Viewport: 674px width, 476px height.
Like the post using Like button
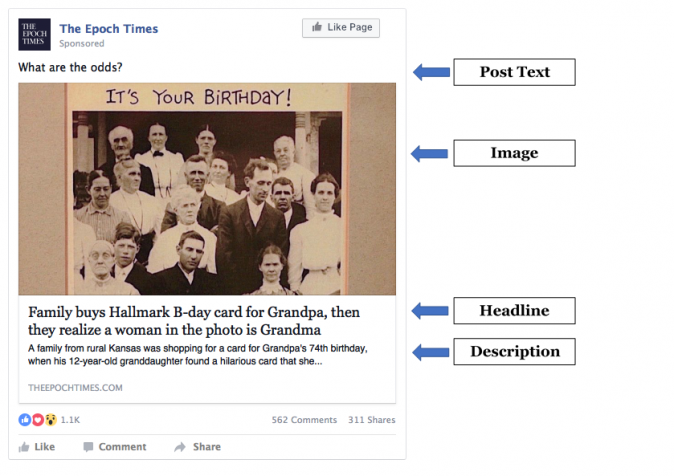[37, 447]
